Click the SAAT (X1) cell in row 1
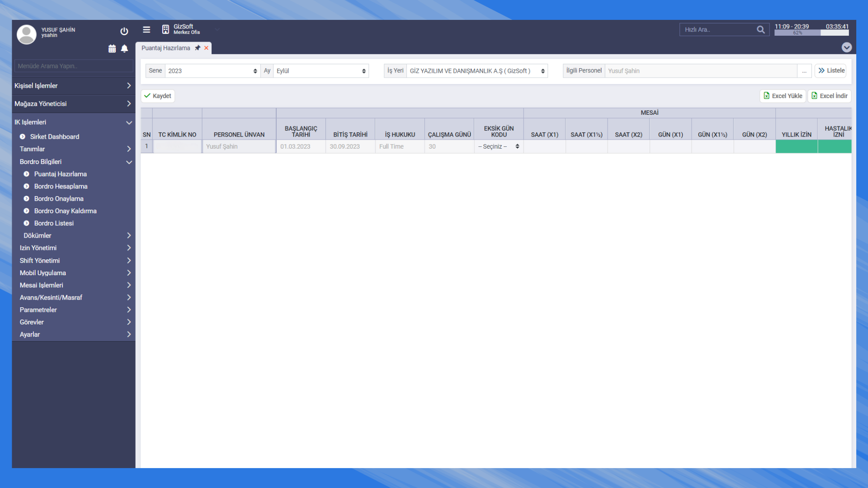Image resolution: width=868 pixels, height=488 pixels. [x=544, y=146]
